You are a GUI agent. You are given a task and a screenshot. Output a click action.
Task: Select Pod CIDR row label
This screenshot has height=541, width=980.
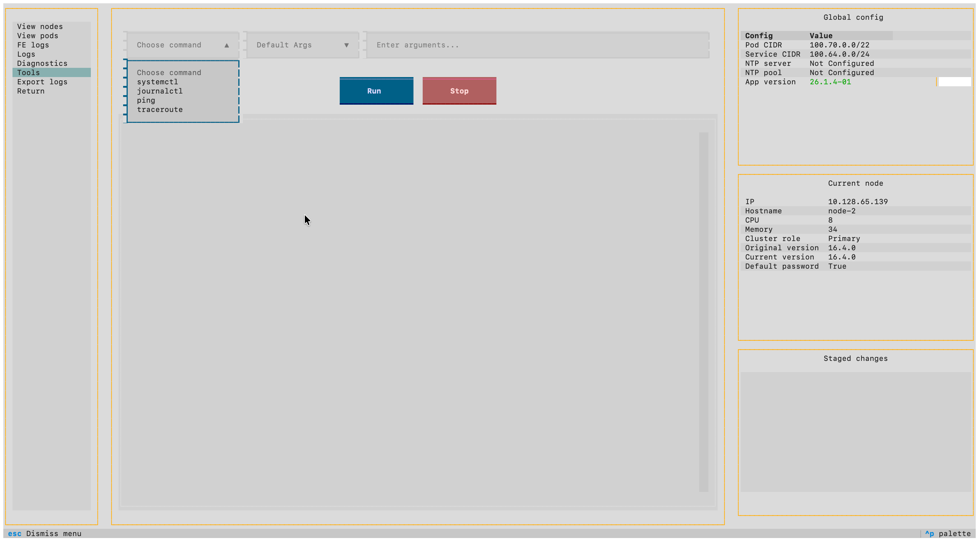tap(763, 45)
